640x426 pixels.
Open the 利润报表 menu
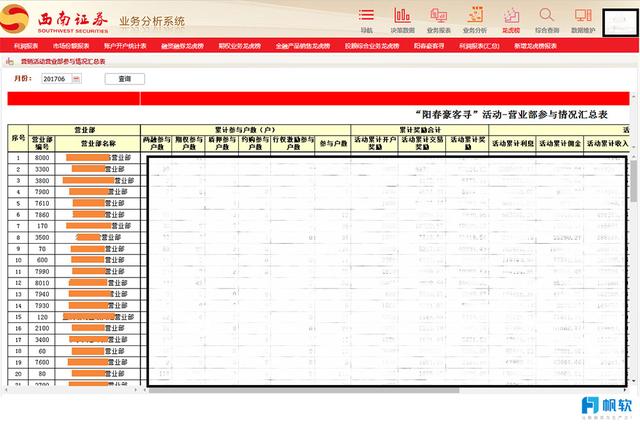tap(26, 46)
